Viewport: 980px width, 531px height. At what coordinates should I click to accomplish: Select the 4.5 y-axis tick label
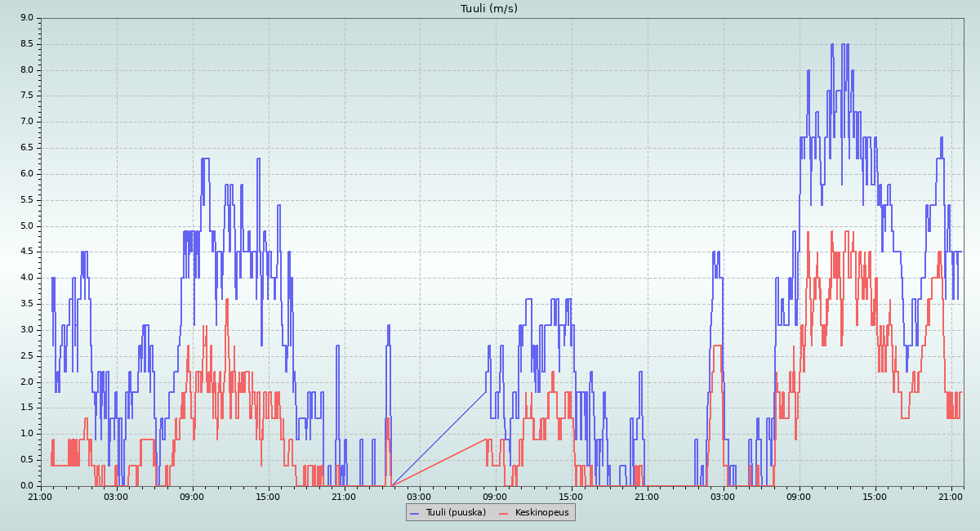click(26, 252)
